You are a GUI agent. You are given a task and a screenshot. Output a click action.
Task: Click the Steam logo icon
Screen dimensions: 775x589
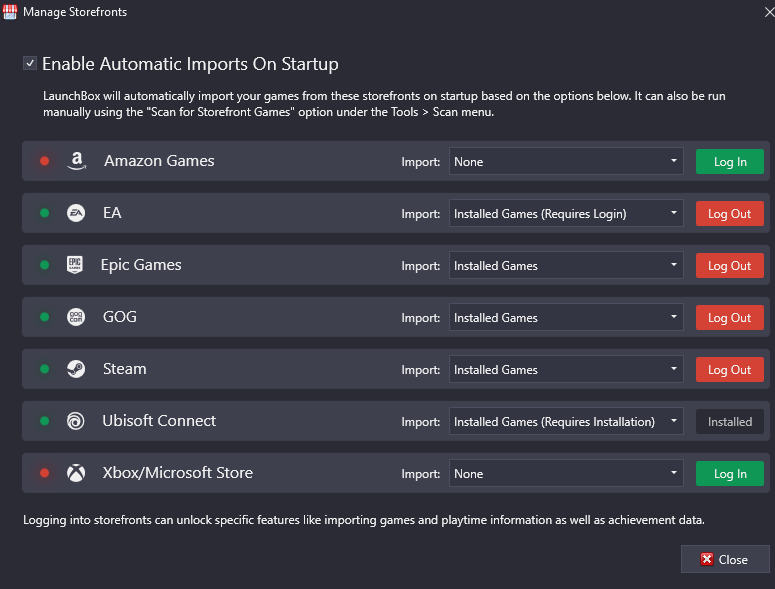click(x=76, y=369)
